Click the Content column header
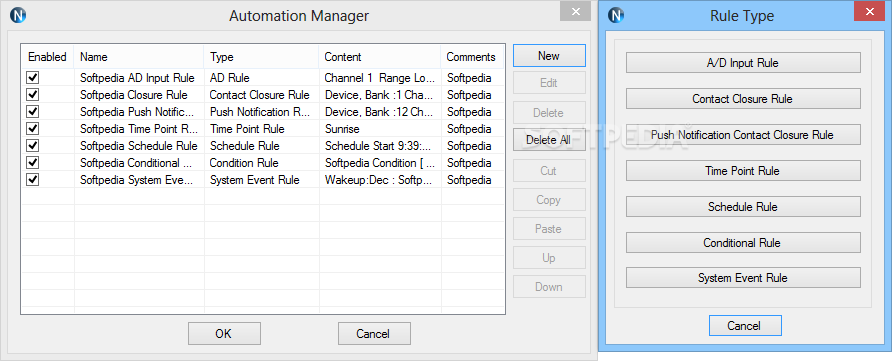This screenshot has width=892, height=361. (x=379, y=57)
